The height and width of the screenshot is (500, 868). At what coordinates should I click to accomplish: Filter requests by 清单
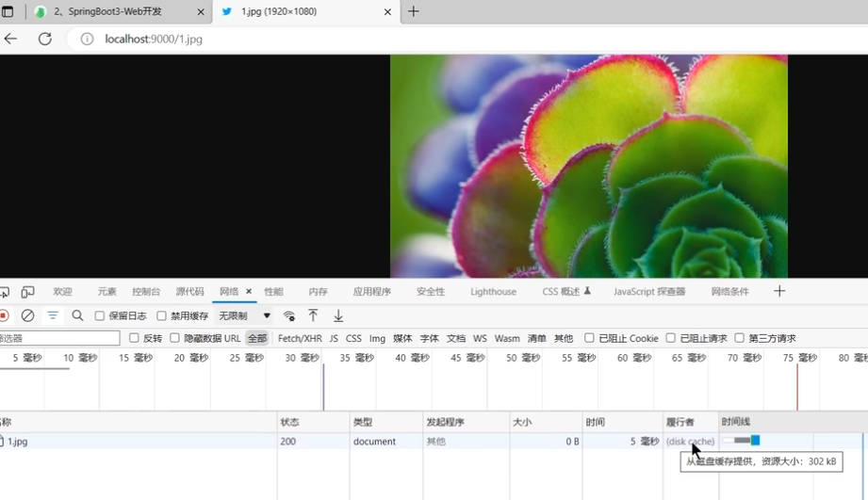tap(536, 338)
